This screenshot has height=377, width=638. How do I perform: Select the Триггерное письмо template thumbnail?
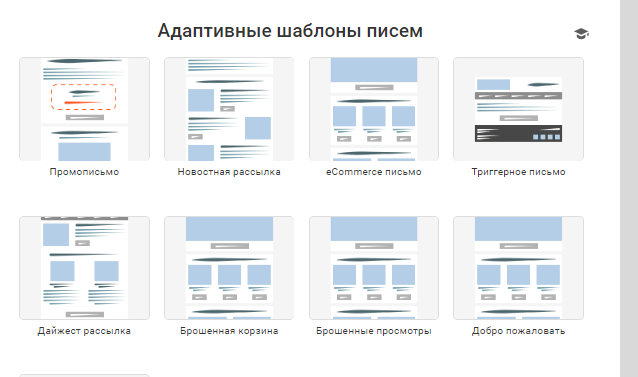(x=518, y=109)
